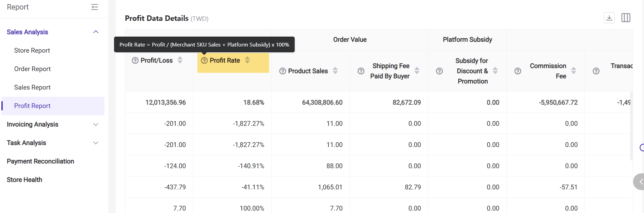This screenshot has width=644, height=213.
Task: Click help icon beside Commission Fee
Action: click(x=518, y=71)
